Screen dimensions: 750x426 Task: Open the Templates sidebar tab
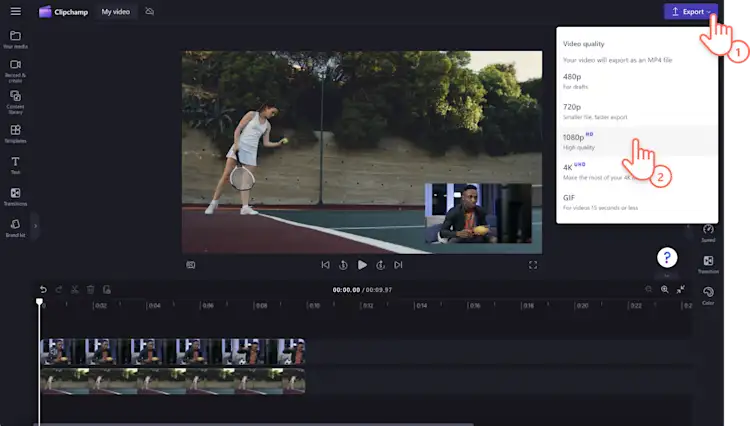pyautogui.click(x=15, y=134)
